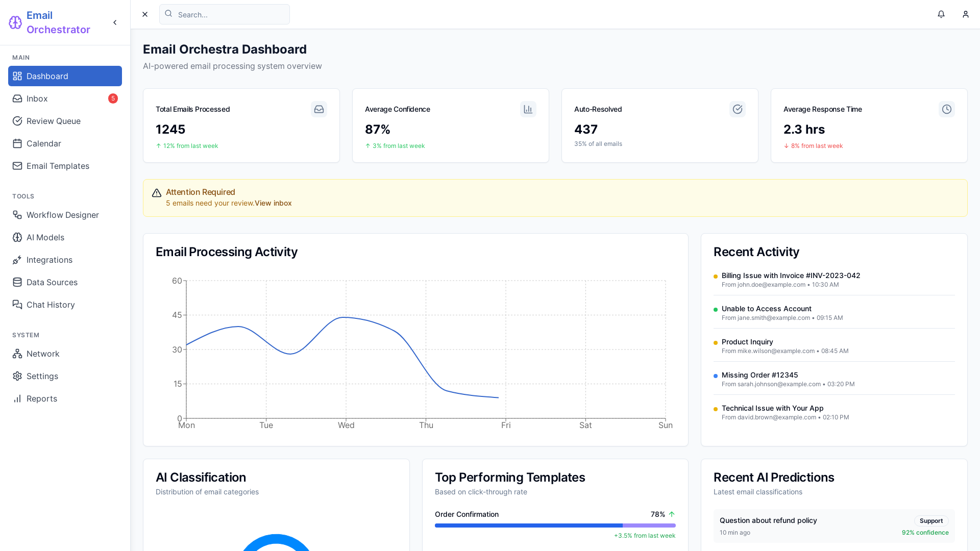This screenshot has width=980, height=551.
Task: Open Email Templates page
Action: pyautogui.click(x=65, y=166)
